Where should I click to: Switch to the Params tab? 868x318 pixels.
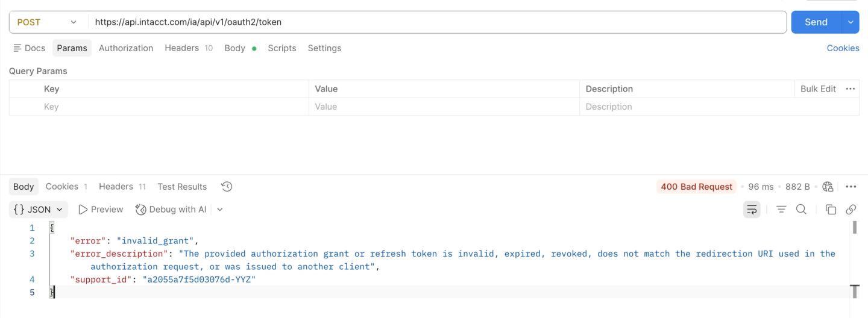coord(72,48)
